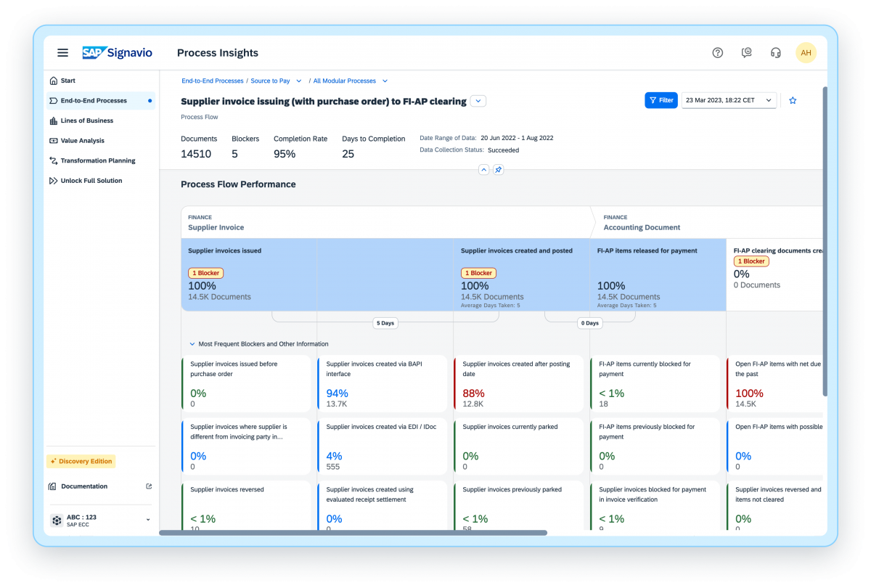871x588 pixels.
Task: Open the hamburger navigation menu
Action: (62, 52)
